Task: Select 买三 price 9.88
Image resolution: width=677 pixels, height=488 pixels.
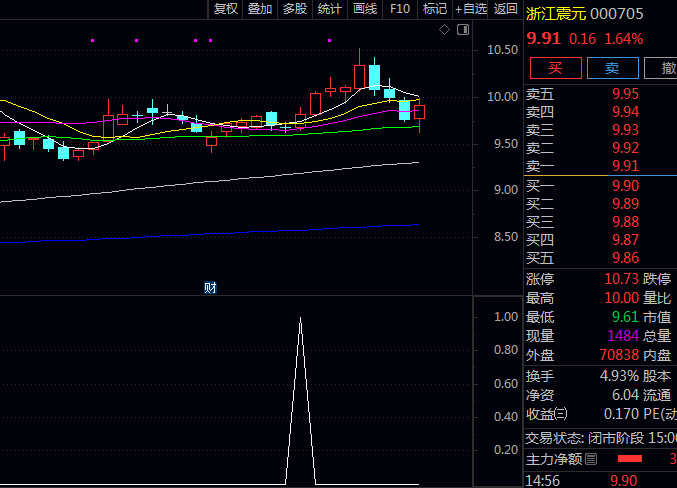Action: coord(625,222)
